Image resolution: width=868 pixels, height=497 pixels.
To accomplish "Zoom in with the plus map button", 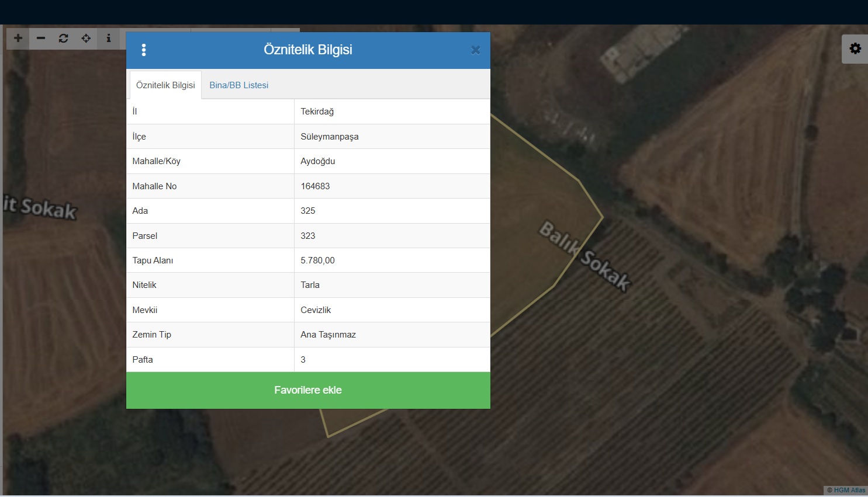I will point(18,39).
